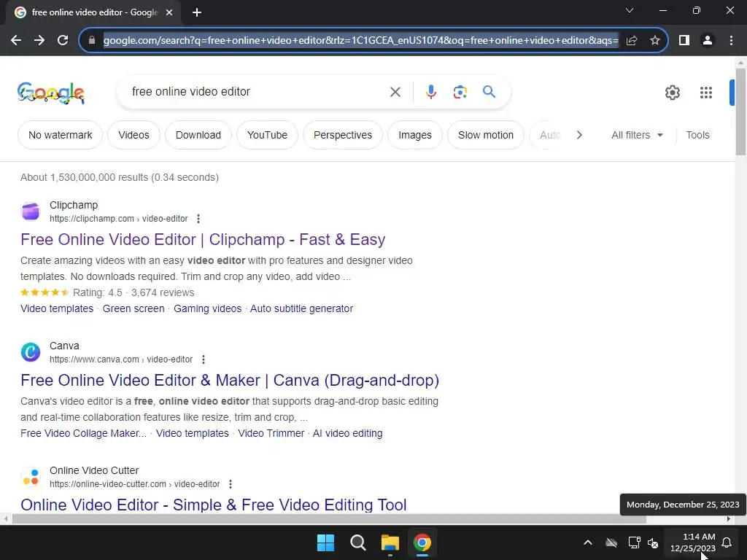This screenshot has width=747, height=560.
Task: Apply the Download filter chip
Action: 198,135
